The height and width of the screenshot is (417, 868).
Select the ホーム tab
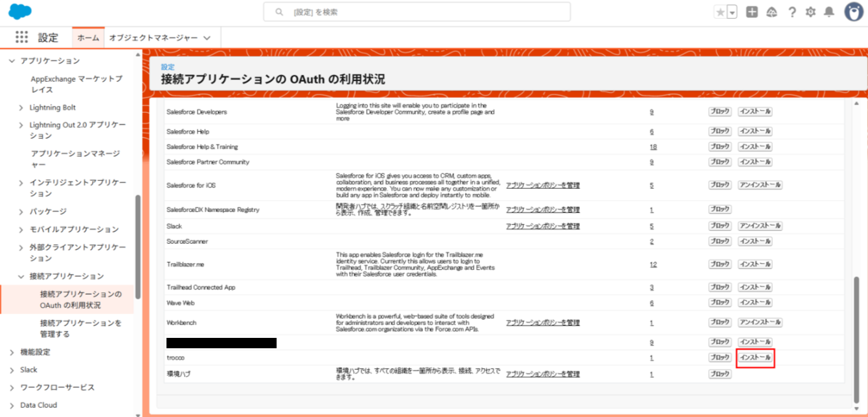(88, 38)
